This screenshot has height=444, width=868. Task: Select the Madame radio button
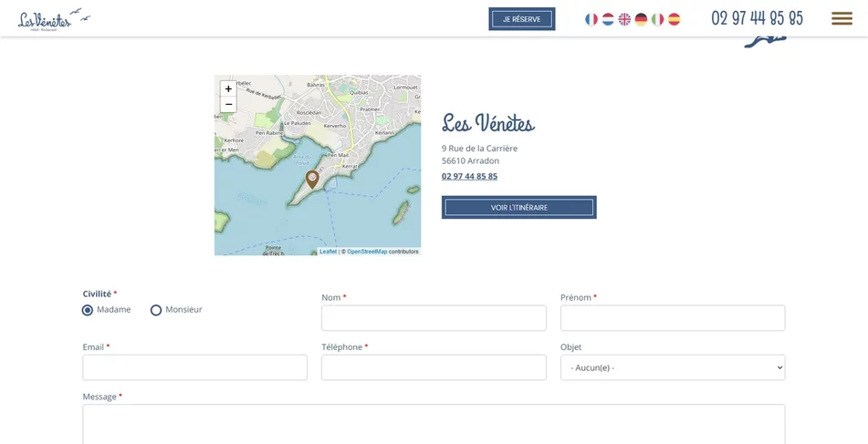88,310
